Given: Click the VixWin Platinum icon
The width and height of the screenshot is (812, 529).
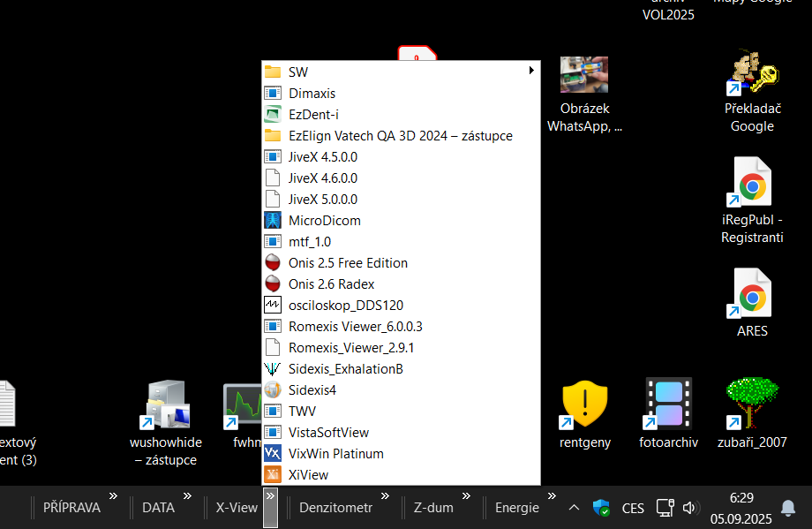Looking at the screenshot, I should 273,453.
